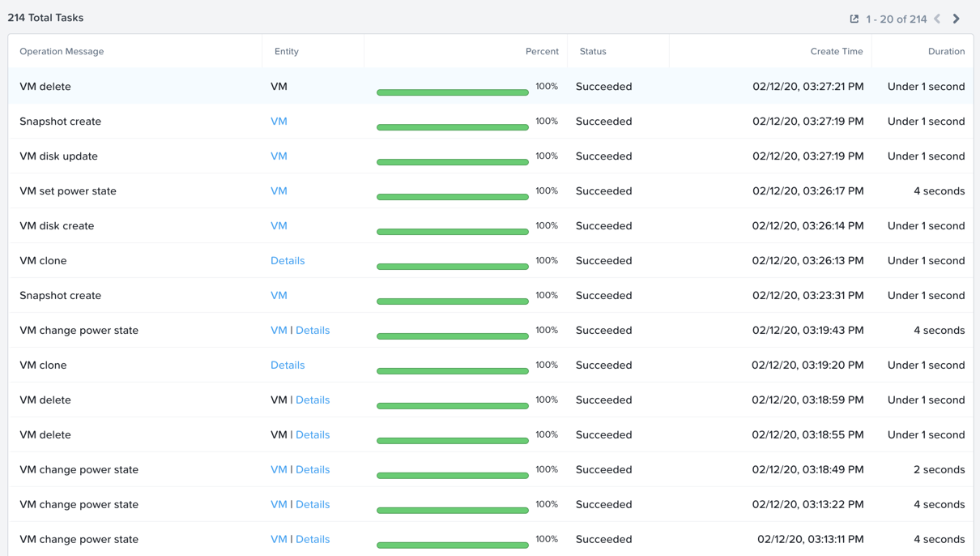980x556 pixels.
Task: Sort by Operation Message column header
Action: tap(62, 51)
